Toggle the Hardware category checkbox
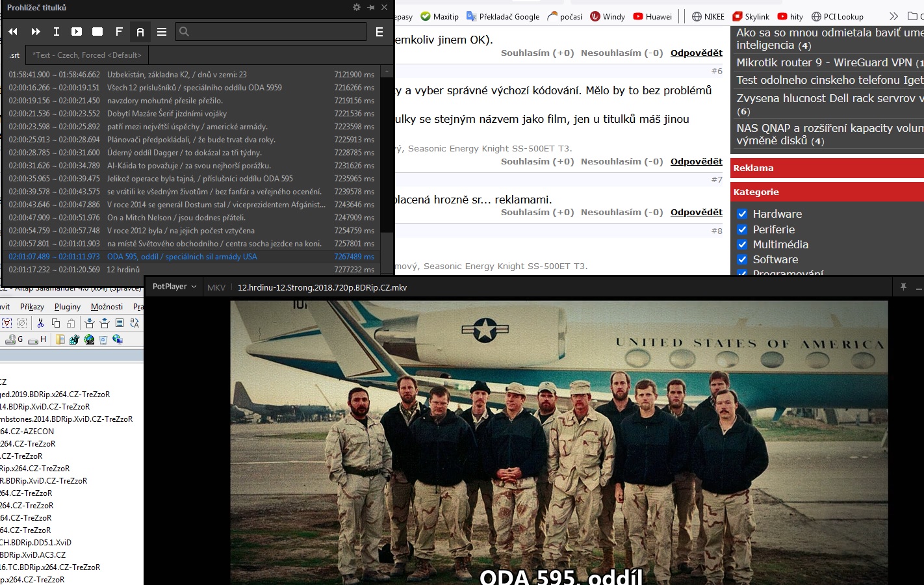 point(742,214)
